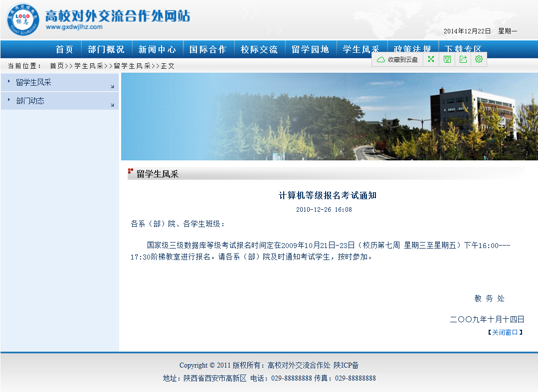Image resolution: width=538 pixels, height=392 pixels.
Task: Click the header date 2014年12月22日
Action: pyautogui.click(x=467, y=31)
